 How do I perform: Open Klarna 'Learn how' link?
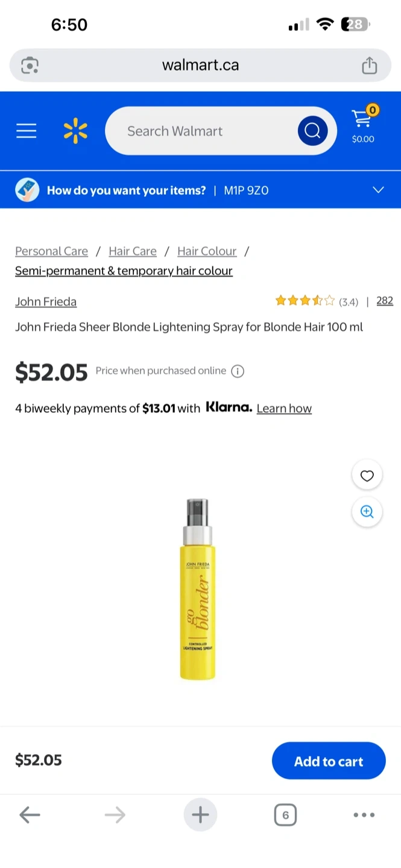[x=284, y=409]
